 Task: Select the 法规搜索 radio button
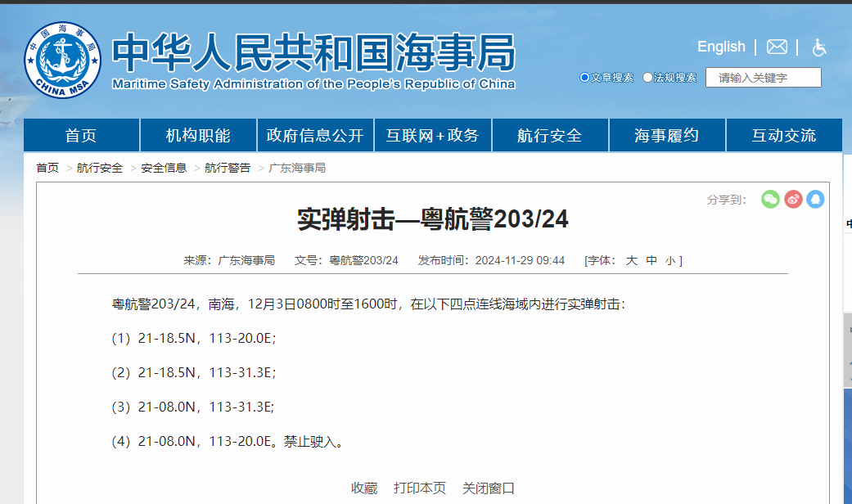tap(648, 78)
